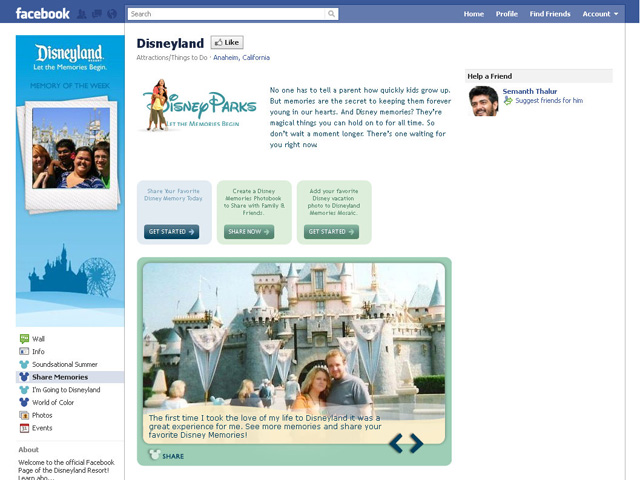This screenshot has height=480, width=640.
Task: Click the Disneyland page title
Action: tap(170, 43)
